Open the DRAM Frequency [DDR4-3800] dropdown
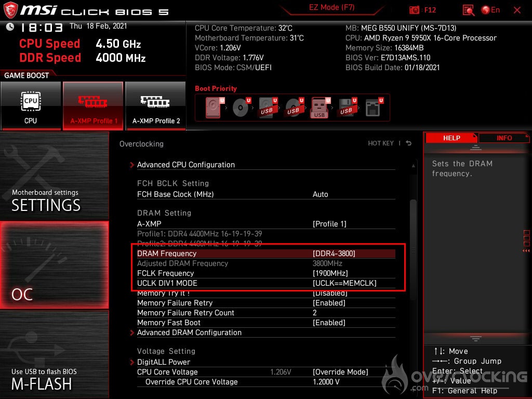 click(334, 254)
